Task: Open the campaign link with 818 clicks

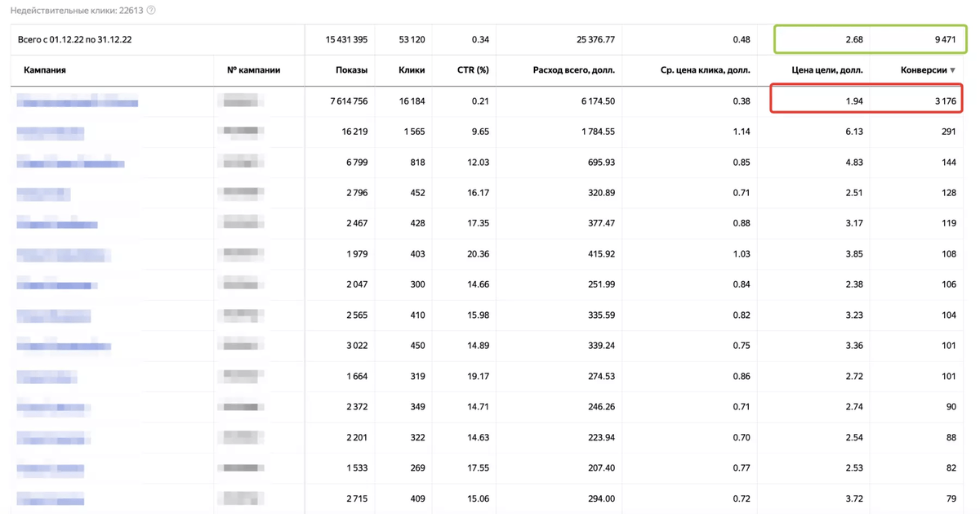Action: coord(70,163)
